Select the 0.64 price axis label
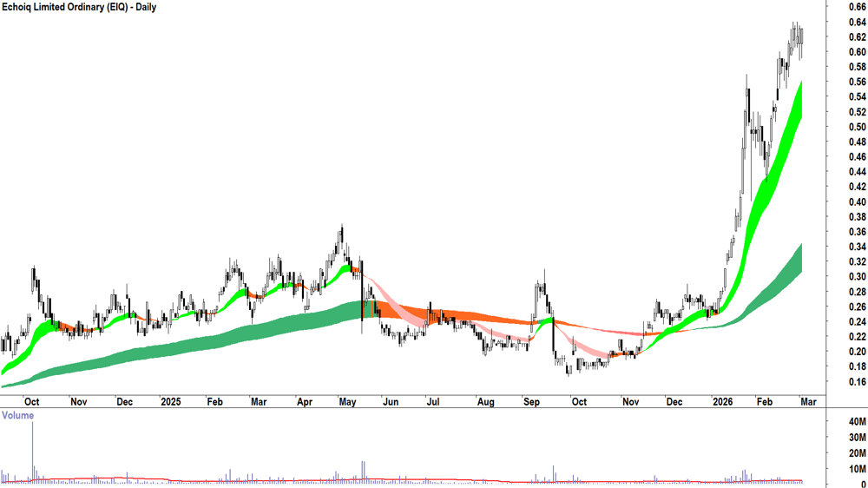The width and height of the screenshot is (868, 488). pos(858,23)
